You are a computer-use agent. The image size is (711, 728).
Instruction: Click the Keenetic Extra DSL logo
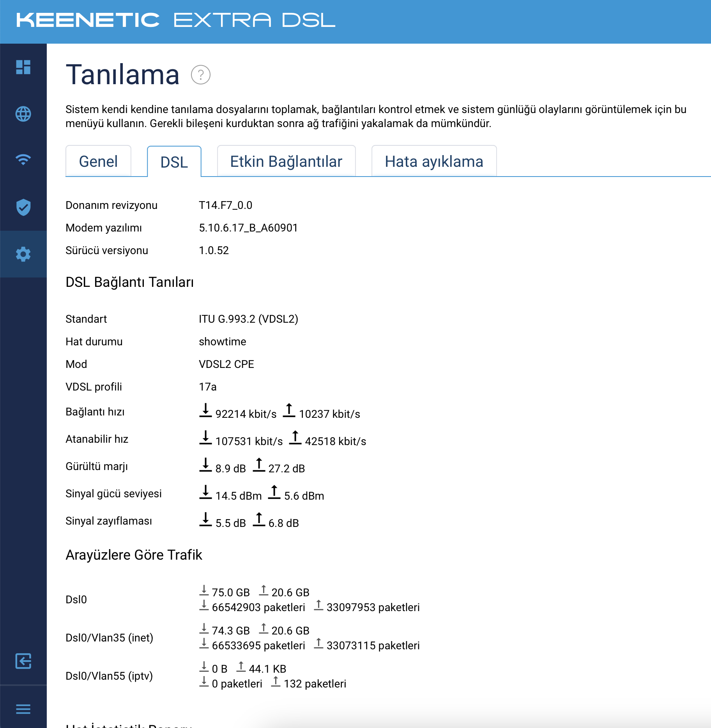click(176, 20)
